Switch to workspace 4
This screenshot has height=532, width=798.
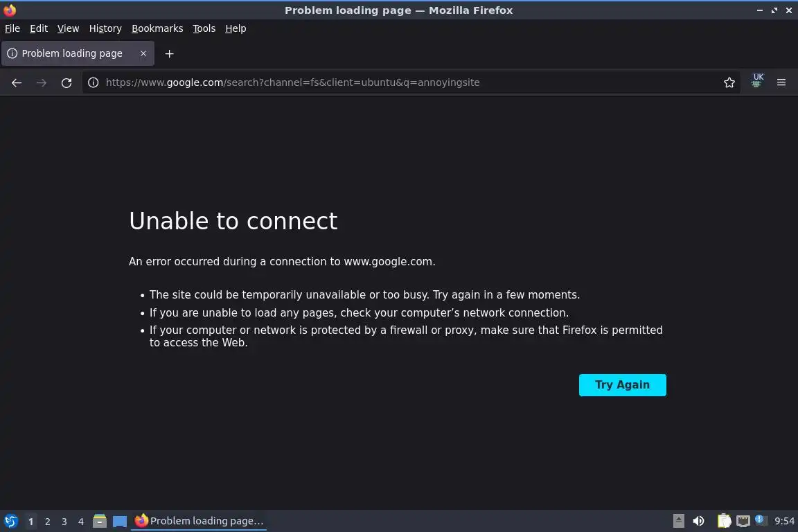point(80,522)
